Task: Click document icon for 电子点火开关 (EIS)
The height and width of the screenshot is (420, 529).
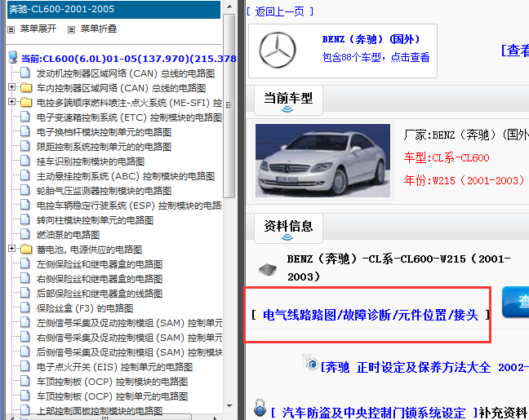Action: point(25,366)
